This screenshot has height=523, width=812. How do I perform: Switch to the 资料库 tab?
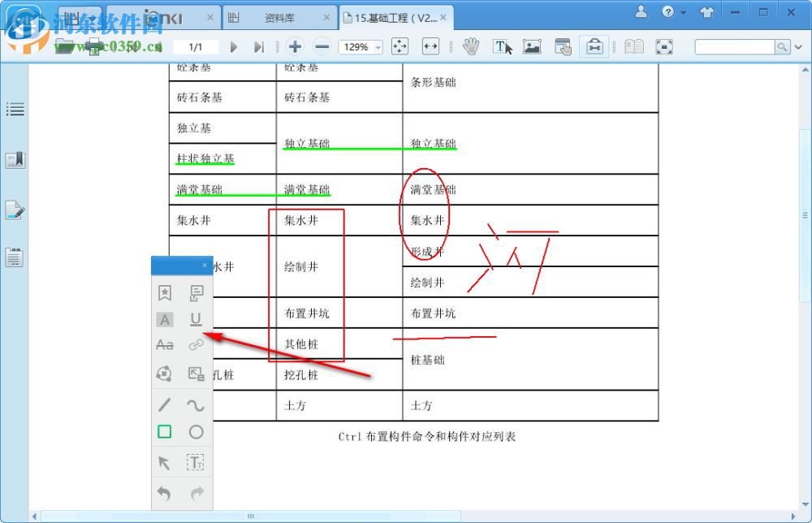pos(279,15)
